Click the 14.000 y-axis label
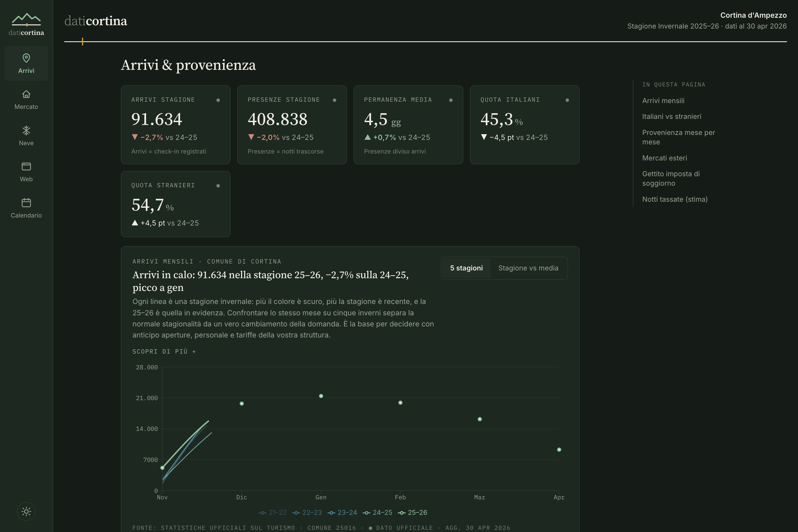Screen dimensions: 798x532 147,429
